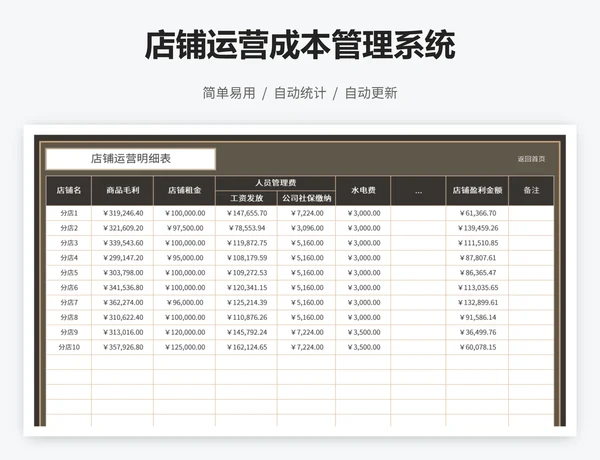Click the ¥86,365.47 profit cell

click(477, 273)
